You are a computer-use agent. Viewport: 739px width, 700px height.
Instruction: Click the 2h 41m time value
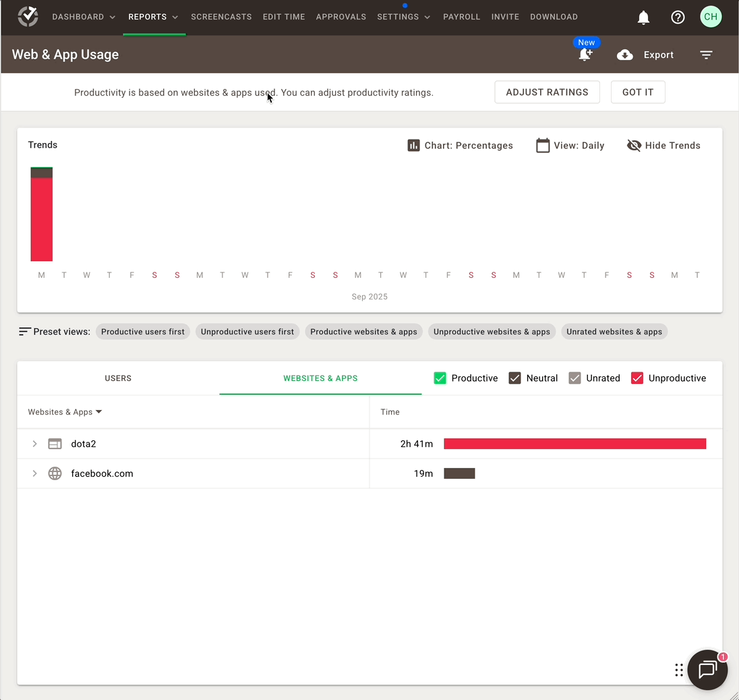pyautogui.click(x=417, y=444)
